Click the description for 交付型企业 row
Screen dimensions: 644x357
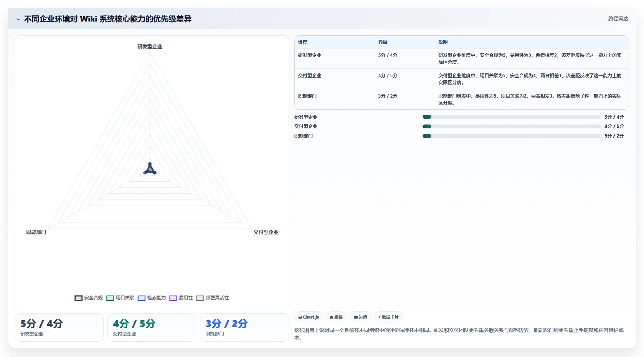click(x=530, y=79)
